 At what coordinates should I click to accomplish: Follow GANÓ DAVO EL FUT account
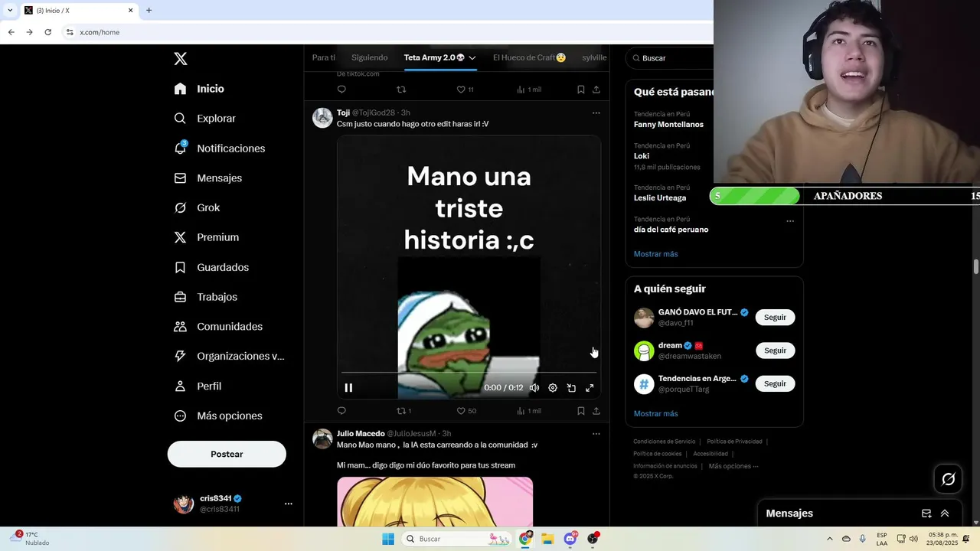point(775,318)
